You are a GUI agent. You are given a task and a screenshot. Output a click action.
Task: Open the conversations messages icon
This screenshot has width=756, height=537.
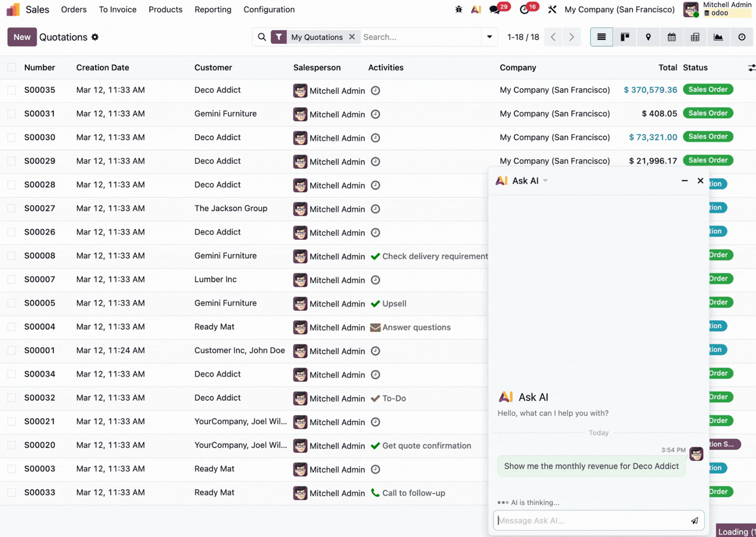click(x=494, y=9)
